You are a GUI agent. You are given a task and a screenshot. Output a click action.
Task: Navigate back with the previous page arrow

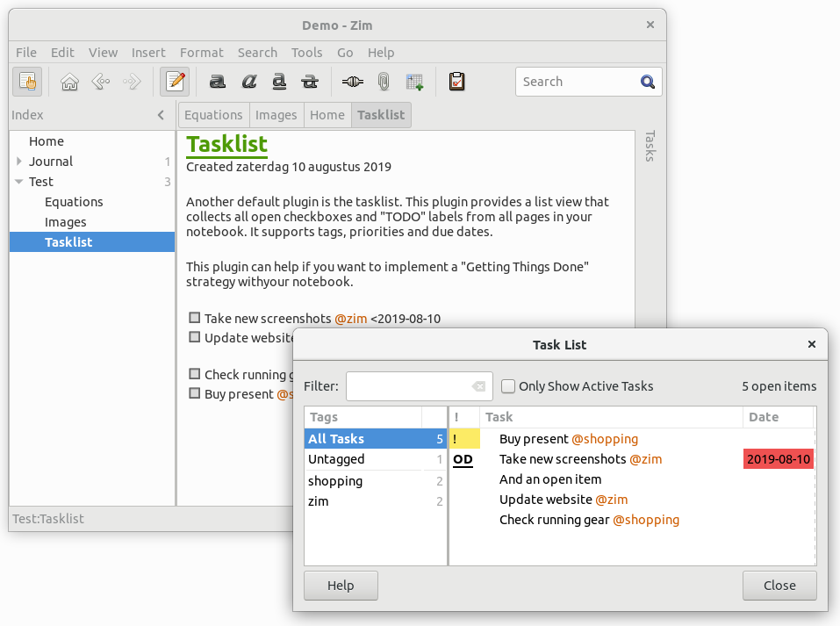100,81
